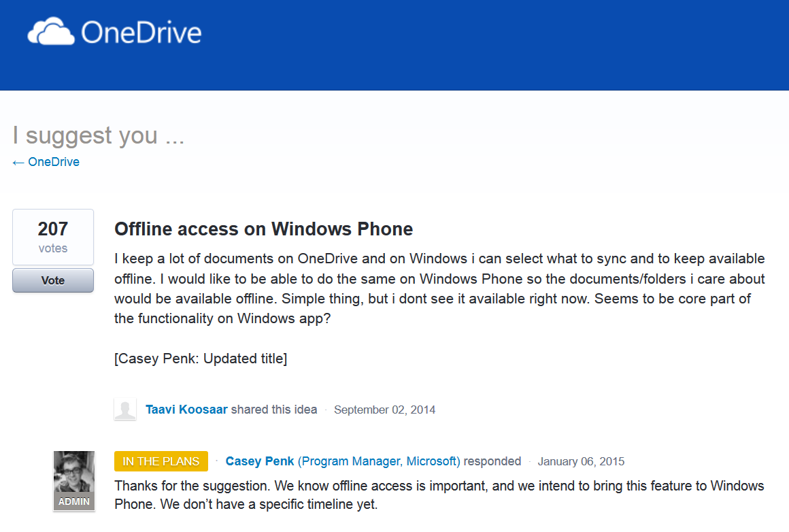Click the ADMIN label under the avatar
Viewport: 789px width, 532px height.
(x=74, y=502)
